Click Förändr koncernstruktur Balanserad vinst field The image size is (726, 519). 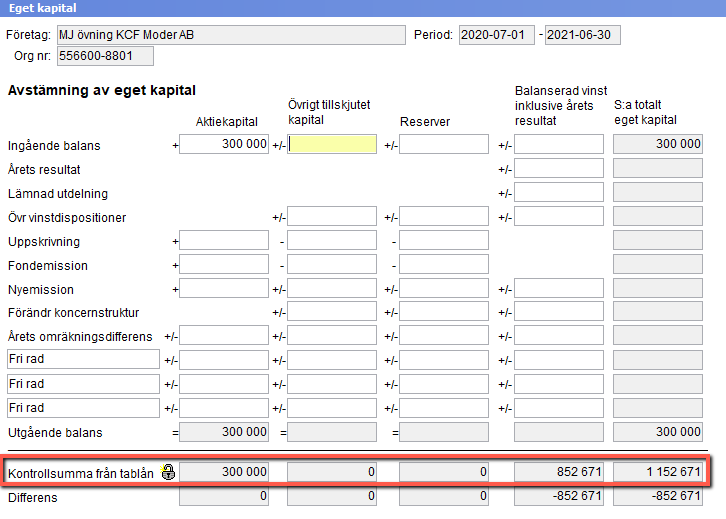point(559,312)
